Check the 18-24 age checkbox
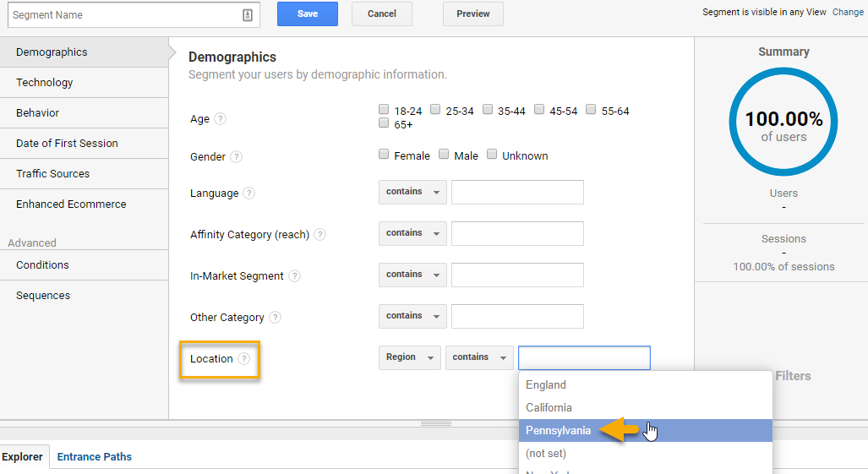This screenshot has height=474, width=868. click(384, 110)
